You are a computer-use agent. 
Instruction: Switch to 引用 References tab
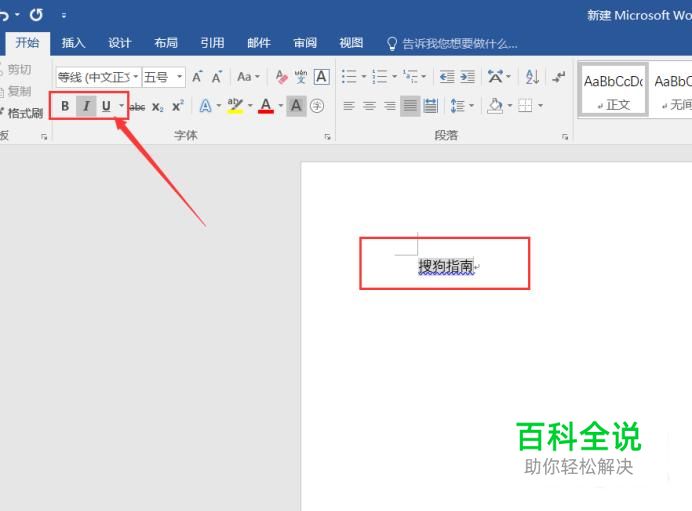pyautogui.click(x=212, y=43)
